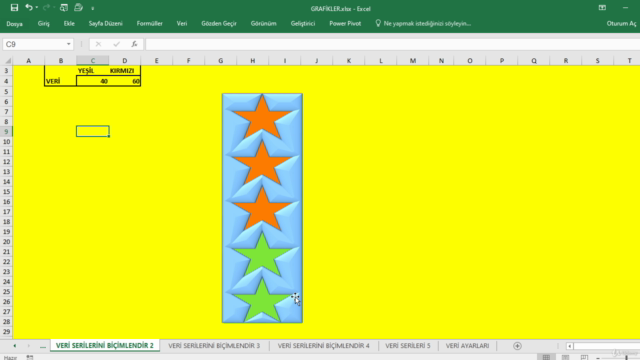Select cell containing value 40
Screen dimensions: 640x360
(x=93, y=81)
